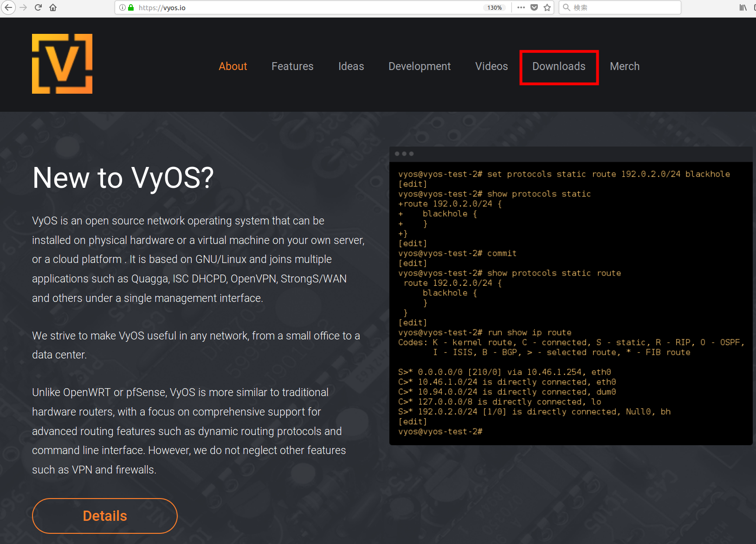This screenshot has width=756, height=544.
Task: Click the text 'data center.'
Action: pyautogui.click(x=59, y=355)
